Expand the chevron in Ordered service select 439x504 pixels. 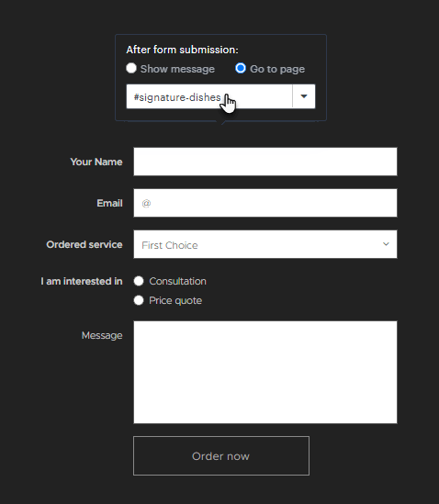[x=386, y=244]
